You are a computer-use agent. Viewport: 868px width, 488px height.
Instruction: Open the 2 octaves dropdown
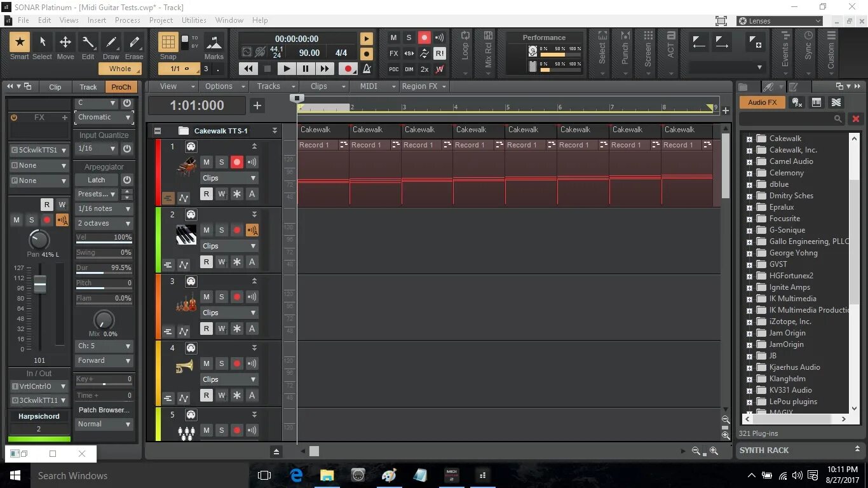pyautogui.click(x=104, y=224)
